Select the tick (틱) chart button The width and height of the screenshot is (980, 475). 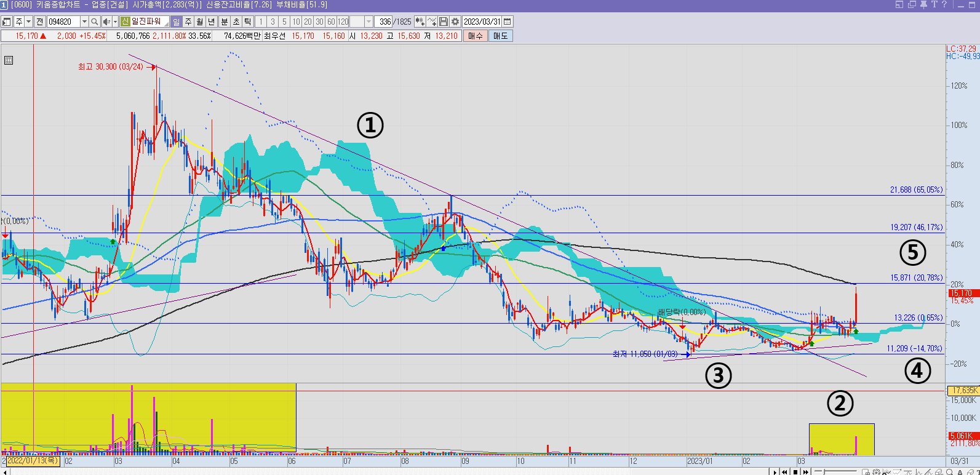248,22
